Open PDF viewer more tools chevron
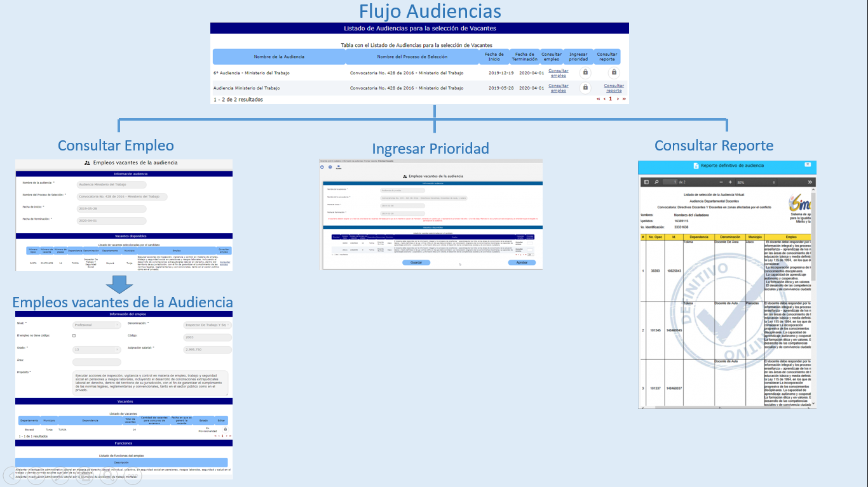Viewport: 868px width, 487px height. 810,182
